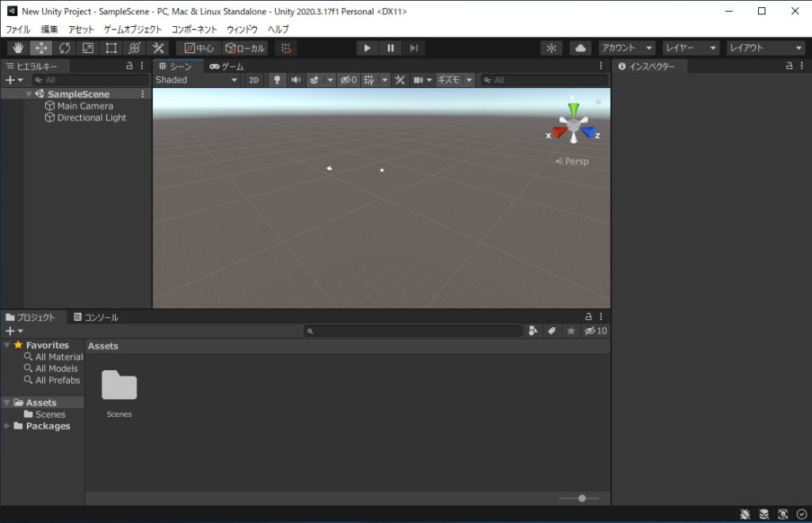Open the cloud services icon
Screen dimensions: 812x523
580,48
